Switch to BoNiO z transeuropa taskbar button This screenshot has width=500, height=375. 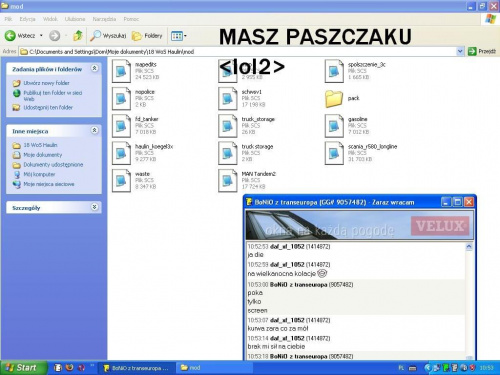[138, 368]
